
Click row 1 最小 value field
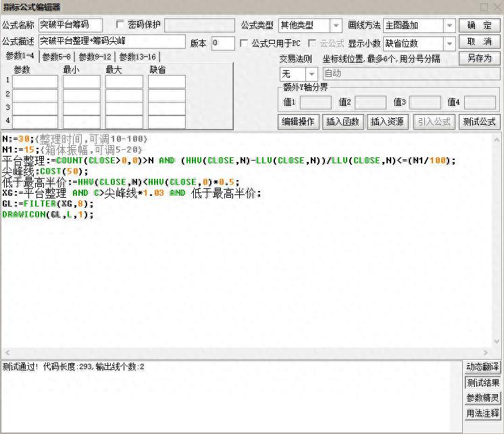82,82
